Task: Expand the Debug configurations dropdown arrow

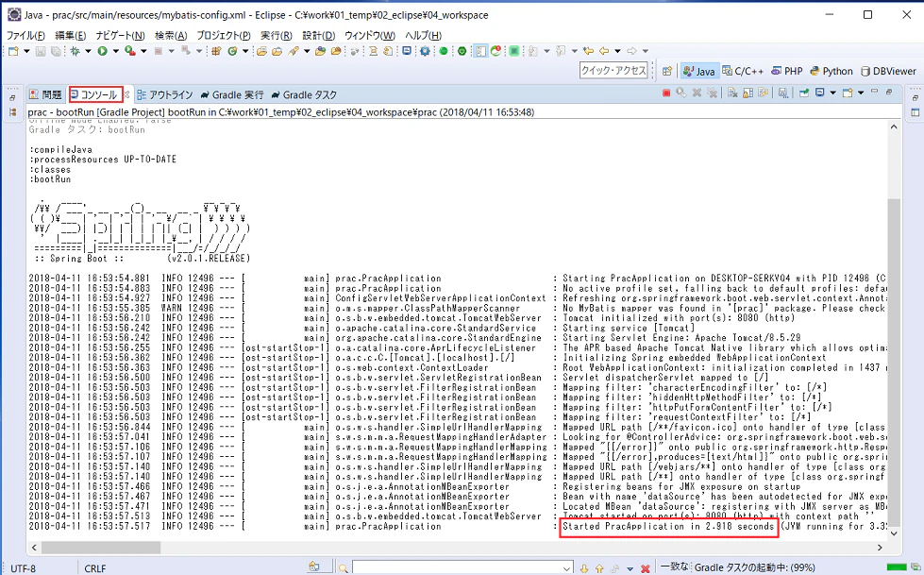Action: click(88, 51)
